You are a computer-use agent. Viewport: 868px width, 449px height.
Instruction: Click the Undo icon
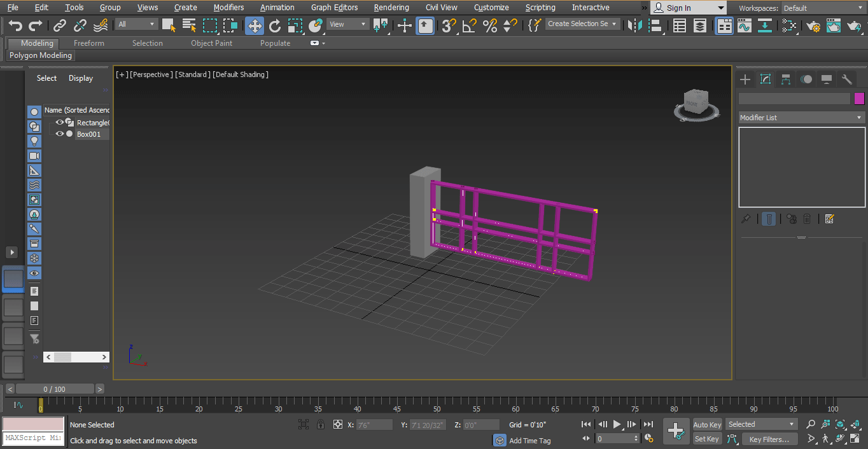(x=15, y=25)
